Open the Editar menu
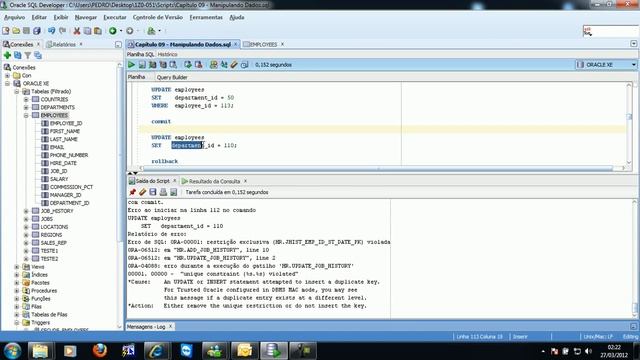This screenshot has height=360, width=640. click(x=39, y=18)
